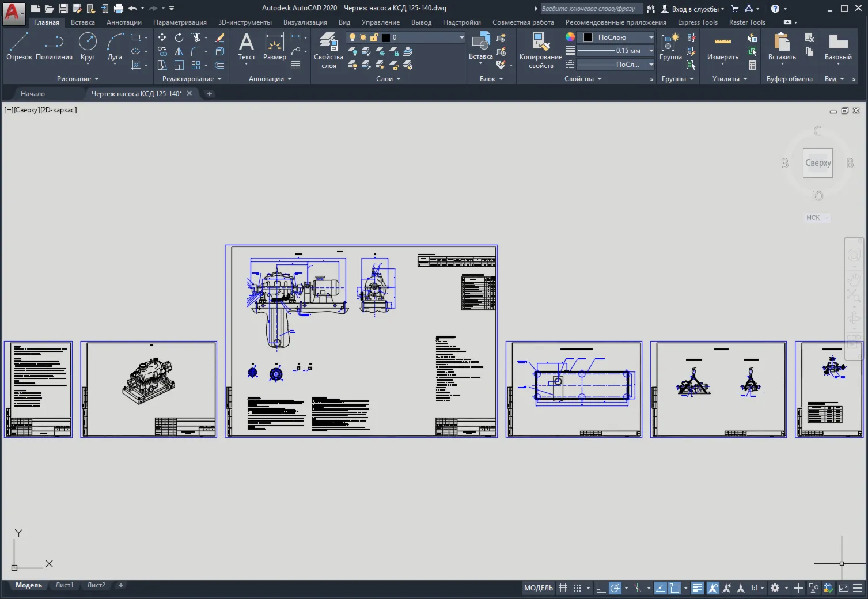Open the Текст annotation tool

pyautogui.click(x=247, y=47)
